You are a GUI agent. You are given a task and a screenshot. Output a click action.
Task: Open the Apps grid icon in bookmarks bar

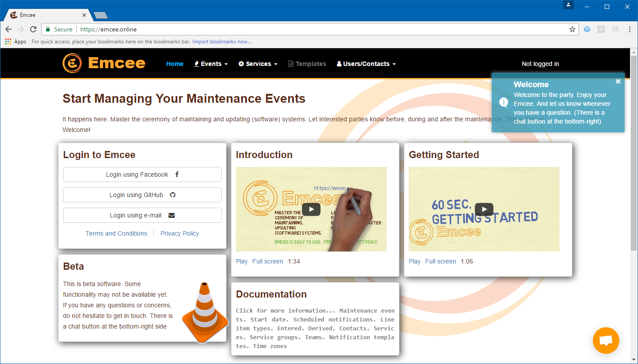click(8, 42)
